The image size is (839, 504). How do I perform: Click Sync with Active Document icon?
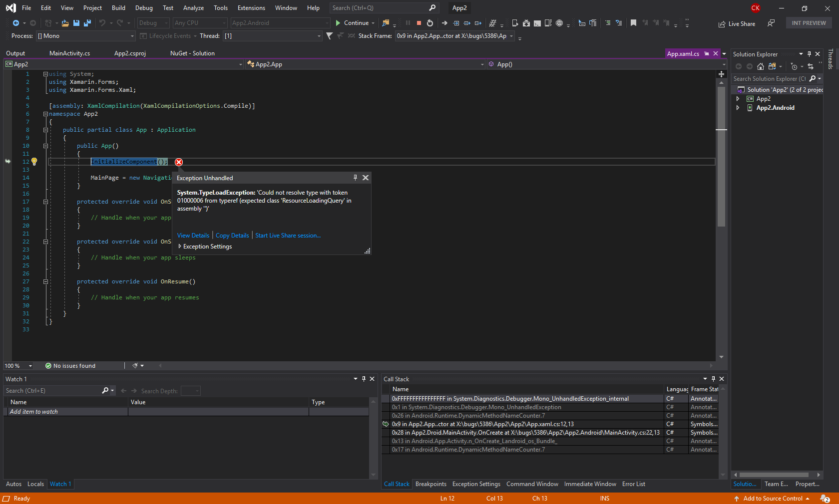point(811,66)
